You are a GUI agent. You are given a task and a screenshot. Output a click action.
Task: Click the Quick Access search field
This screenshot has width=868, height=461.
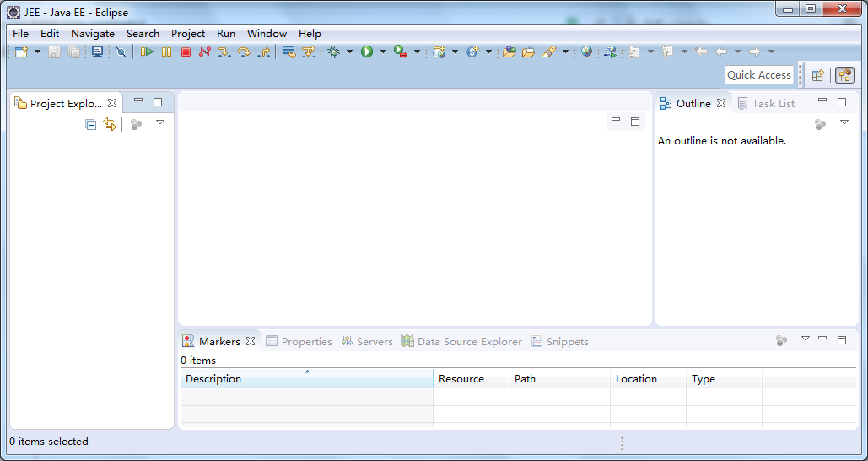click(758, 75)
